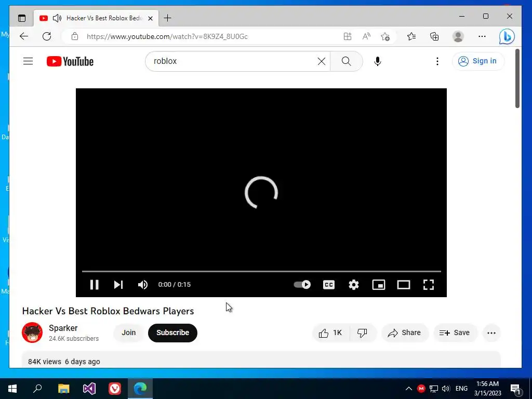Viewport: 532px width, 399px height.
Task: Refresh the browser page
Action: pyautogui.click(x=47, y=36)
